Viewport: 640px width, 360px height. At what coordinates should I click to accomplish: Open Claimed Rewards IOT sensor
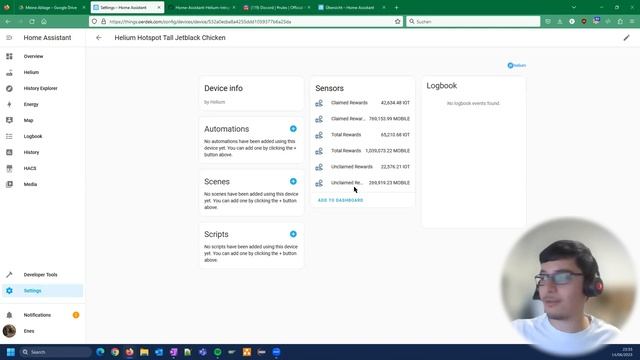tap(362, 103)
